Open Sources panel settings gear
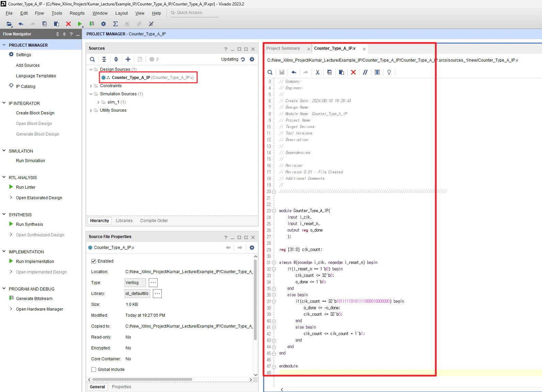The height and width of the screenshot is (392, 542). point(252,59)
